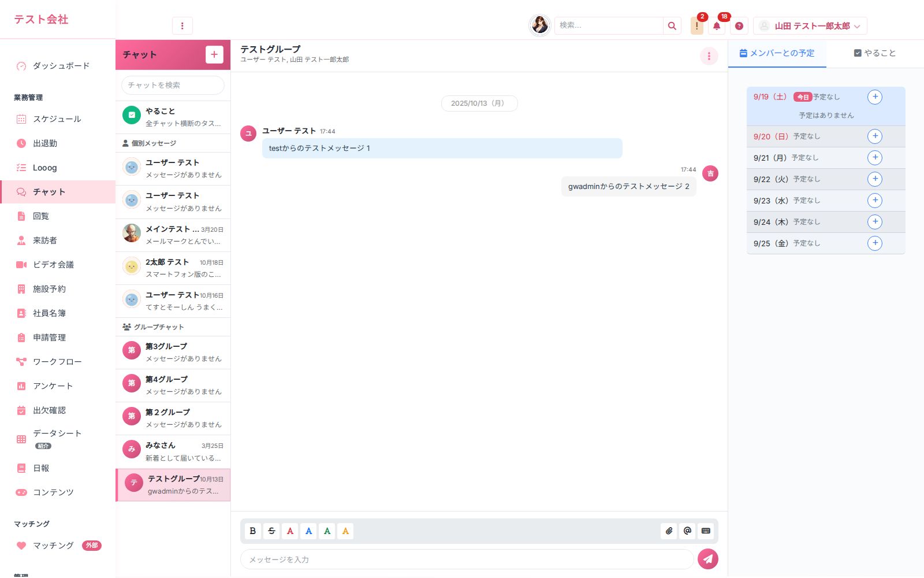
Task: Open ビデオ会議 video meeting
Action: [x=58, y=265]
